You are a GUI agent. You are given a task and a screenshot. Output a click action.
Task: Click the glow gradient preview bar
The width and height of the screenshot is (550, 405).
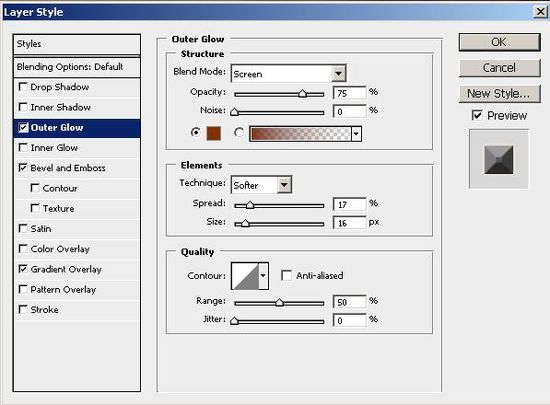(x=300, y=134)
